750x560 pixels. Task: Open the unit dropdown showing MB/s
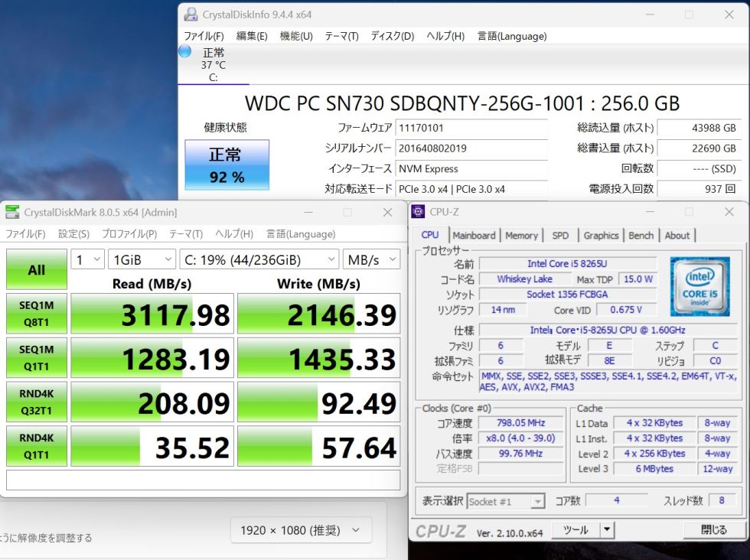click(372, 259)
